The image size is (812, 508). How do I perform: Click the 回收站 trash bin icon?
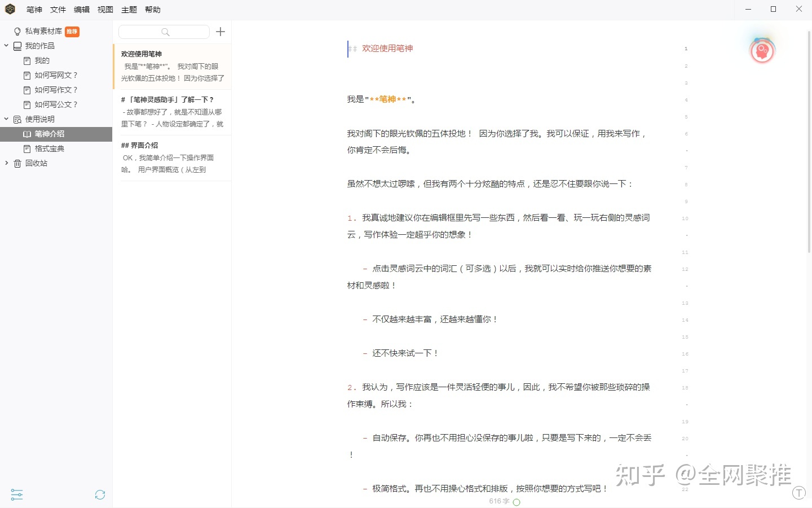pos(17,164)
